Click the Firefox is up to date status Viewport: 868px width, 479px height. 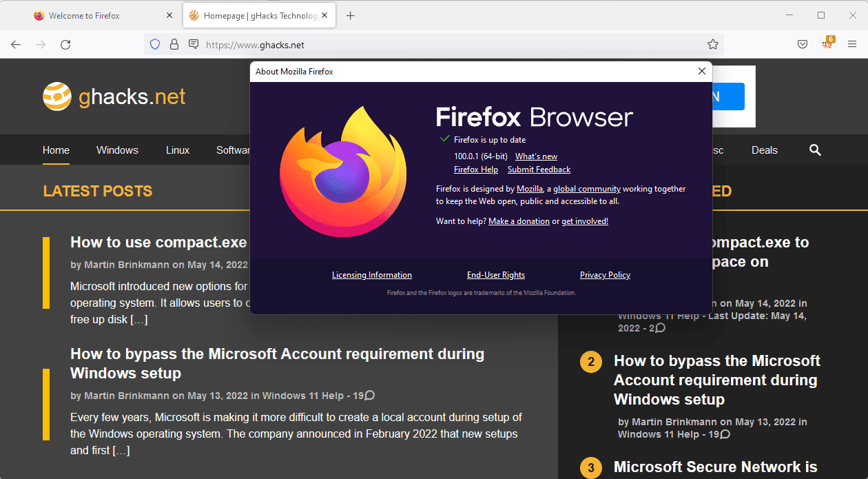(x=489, y=140)
